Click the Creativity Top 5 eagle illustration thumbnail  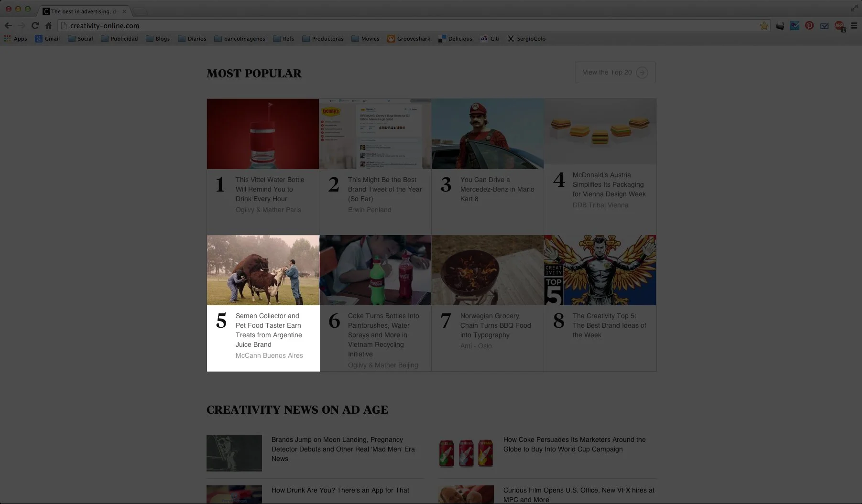(600, 270)
